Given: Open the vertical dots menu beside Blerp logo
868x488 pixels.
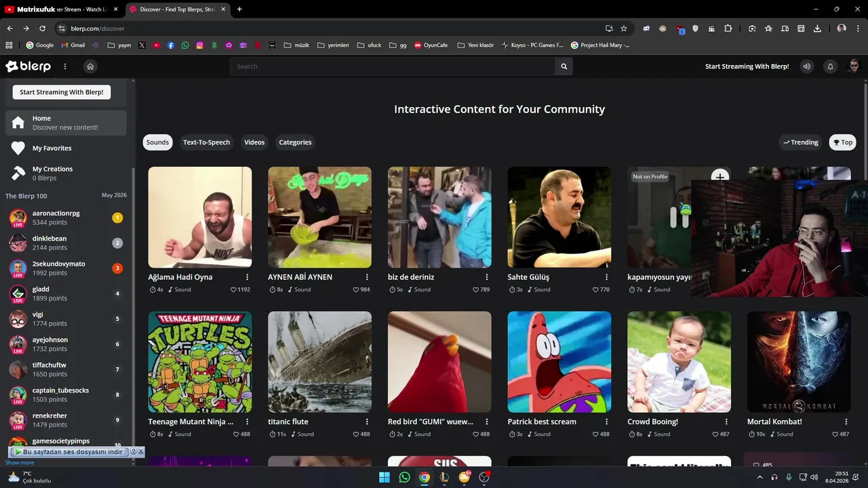Looking at the screenshot, I should coord(65,66).
